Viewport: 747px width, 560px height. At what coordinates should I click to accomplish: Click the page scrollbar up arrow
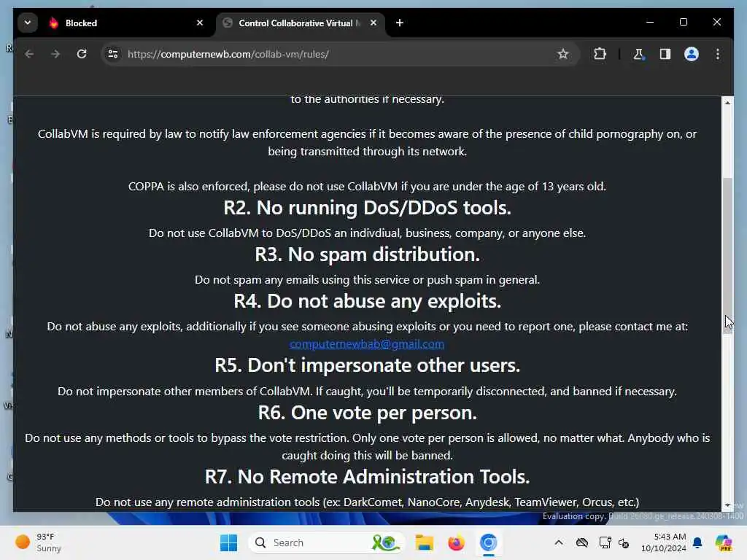click(x=727, y=103)
